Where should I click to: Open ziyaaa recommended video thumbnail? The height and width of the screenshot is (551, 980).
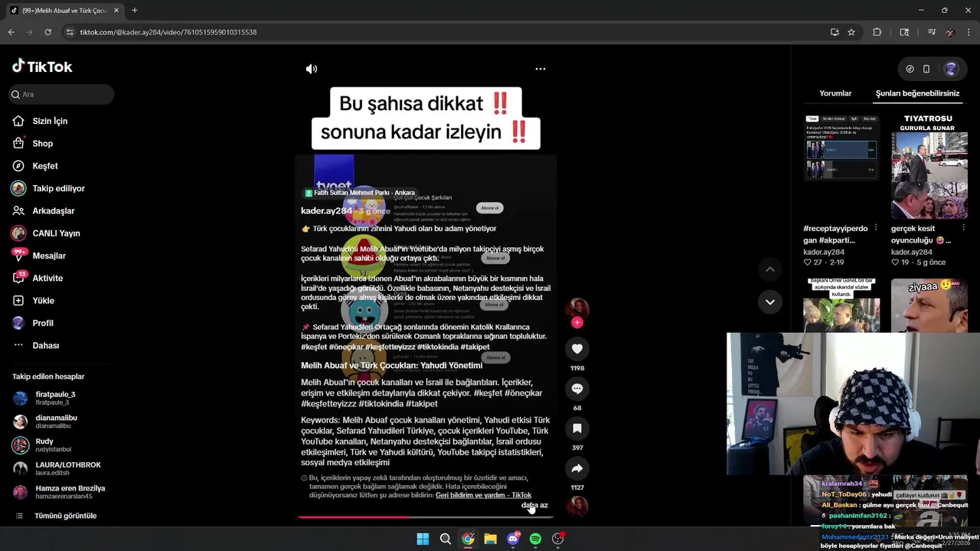click(x=929, y=305)
